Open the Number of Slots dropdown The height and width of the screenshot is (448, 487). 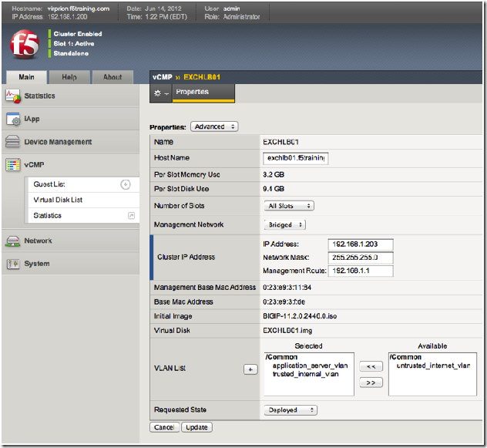click(x=289, y=206)
